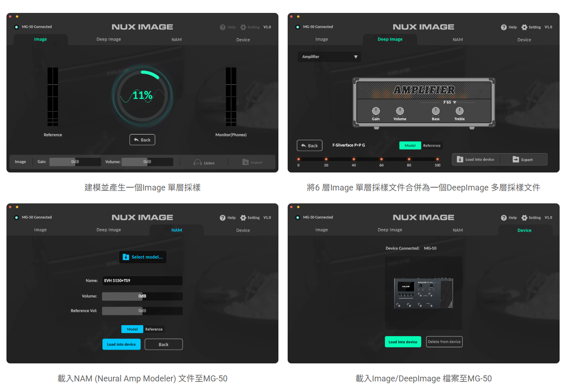Turn the Treble knob on the amplifier
567x392 pixels.
(460, 111)
